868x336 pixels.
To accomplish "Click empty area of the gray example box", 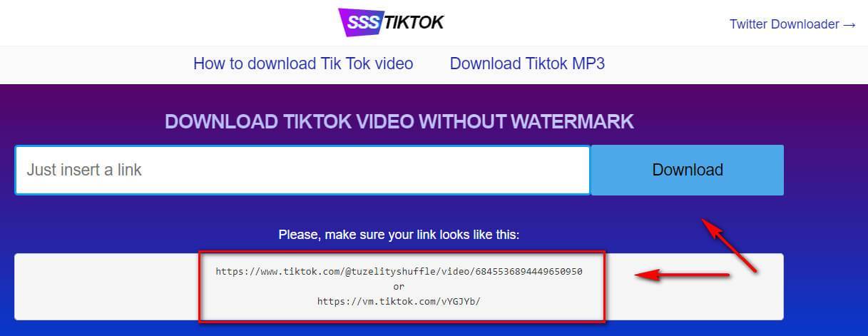I will pyautogui.click(x=107, y=287).
